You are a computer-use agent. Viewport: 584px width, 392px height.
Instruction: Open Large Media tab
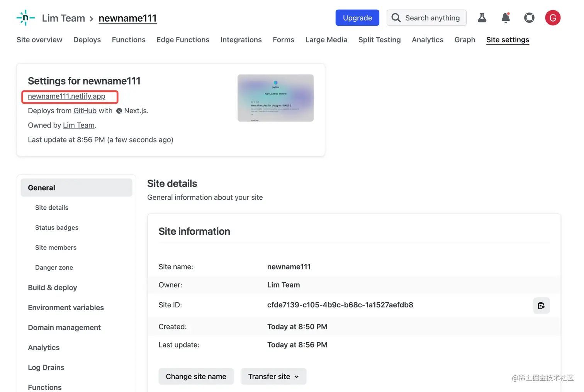pyautogui.click(x=326, y=40)
